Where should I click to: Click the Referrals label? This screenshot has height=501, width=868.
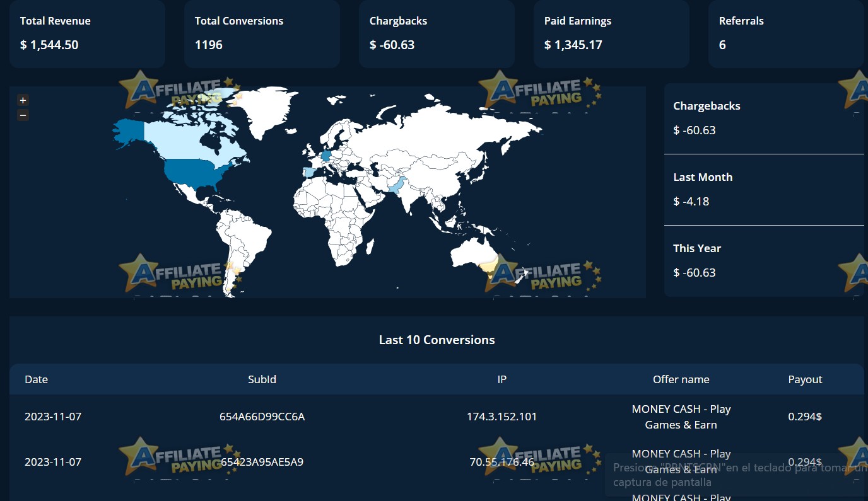coord(741,21)
